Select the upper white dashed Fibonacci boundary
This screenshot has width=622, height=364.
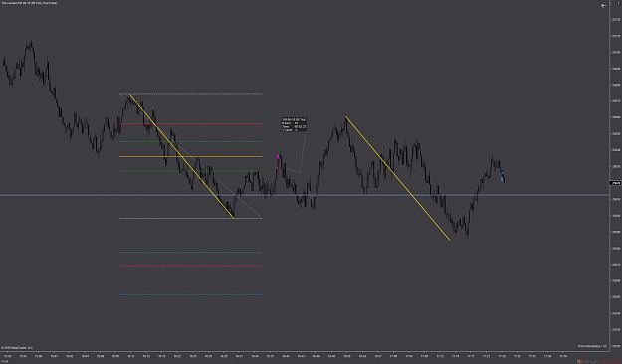coord(191,94)
